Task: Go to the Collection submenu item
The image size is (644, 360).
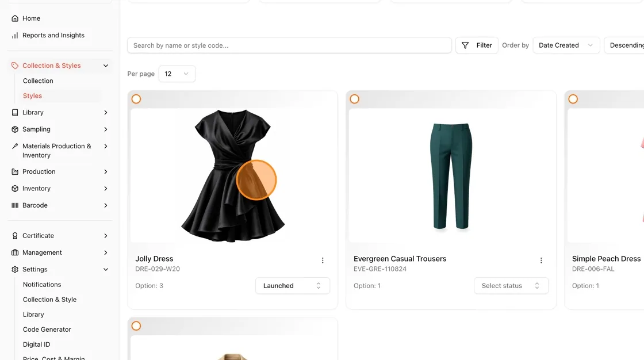Action: [38, 81]
